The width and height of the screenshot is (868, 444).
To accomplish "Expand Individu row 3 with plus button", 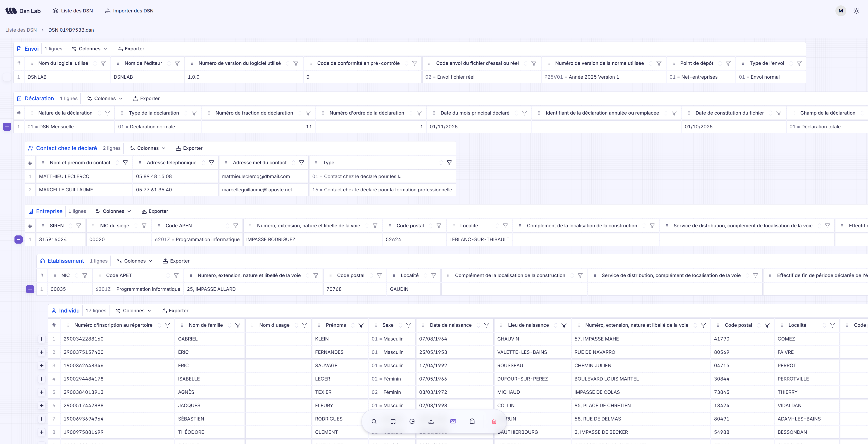I will tap(41, 366).
